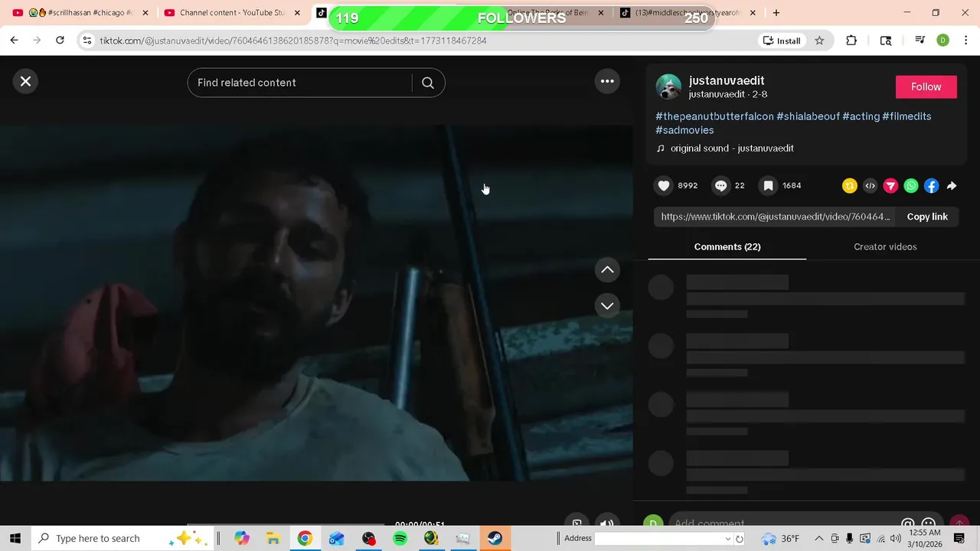Click the tiktok.com address bar URL
The width and height of the screenshot is (980, 551).
click(x=293, y=41)
